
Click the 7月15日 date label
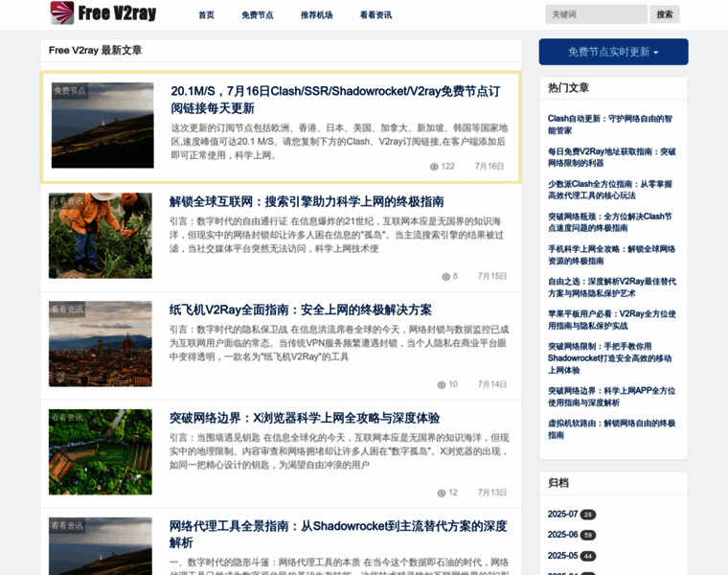point(492,276)
